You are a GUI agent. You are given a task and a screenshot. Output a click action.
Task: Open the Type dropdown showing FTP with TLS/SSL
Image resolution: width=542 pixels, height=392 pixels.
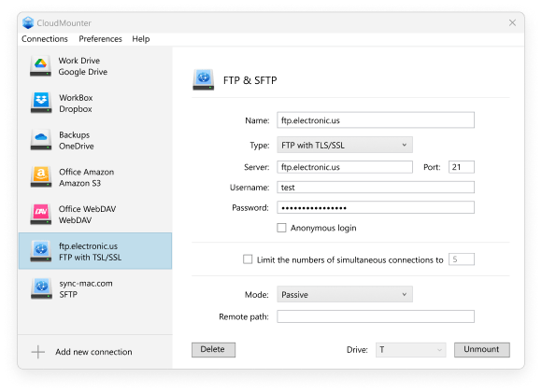(345, 145)
